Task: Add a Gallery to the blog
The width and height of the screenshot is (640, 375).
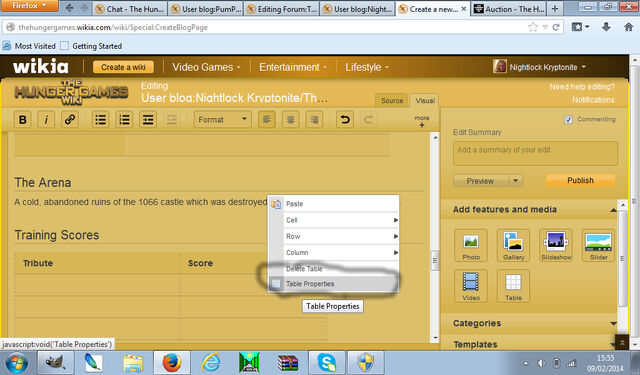Action: (513, 245)
